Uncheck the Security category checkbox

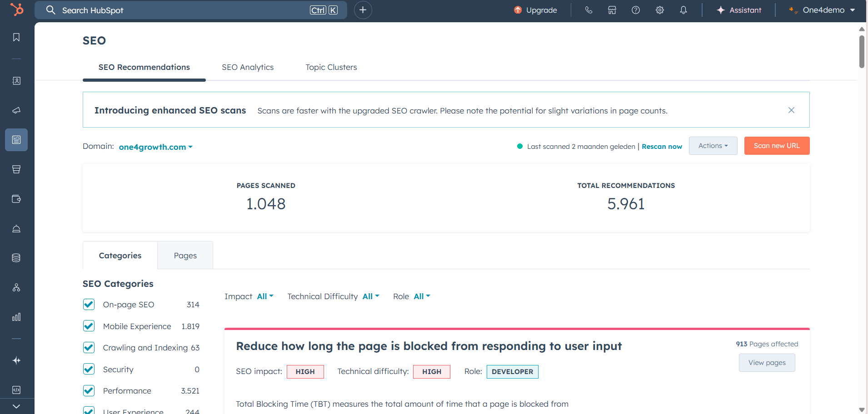(x=89, y=370)
